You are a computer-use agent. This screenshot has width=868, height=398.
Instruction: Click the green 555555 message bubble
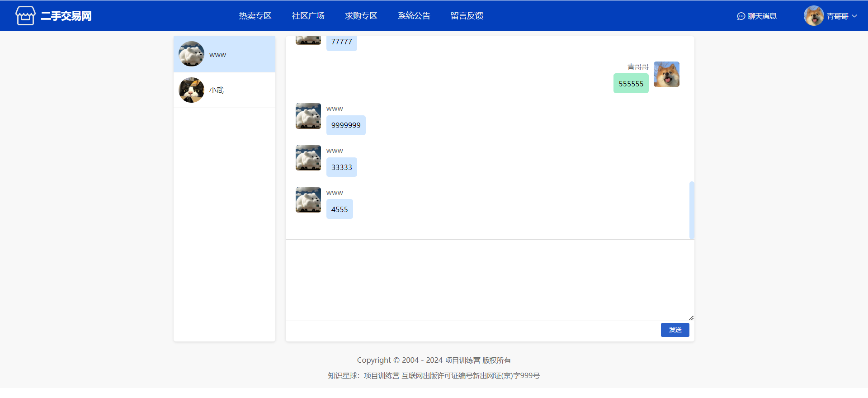(x=631, y=84)
